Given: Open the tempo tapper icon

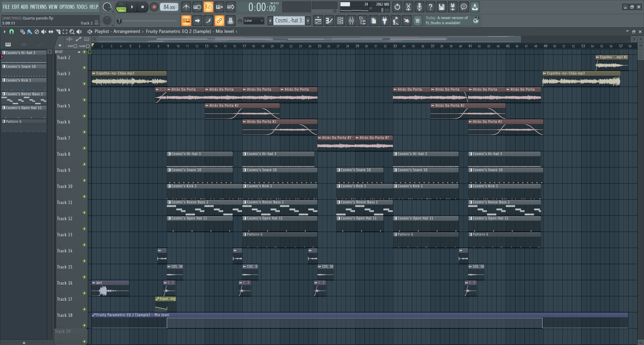Looking at the screenshot, I should point(396,21).
